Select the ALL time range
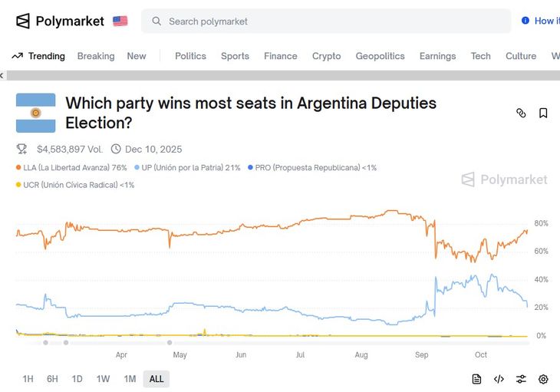Viewport: 560px width, 392px height. [156, 379]
